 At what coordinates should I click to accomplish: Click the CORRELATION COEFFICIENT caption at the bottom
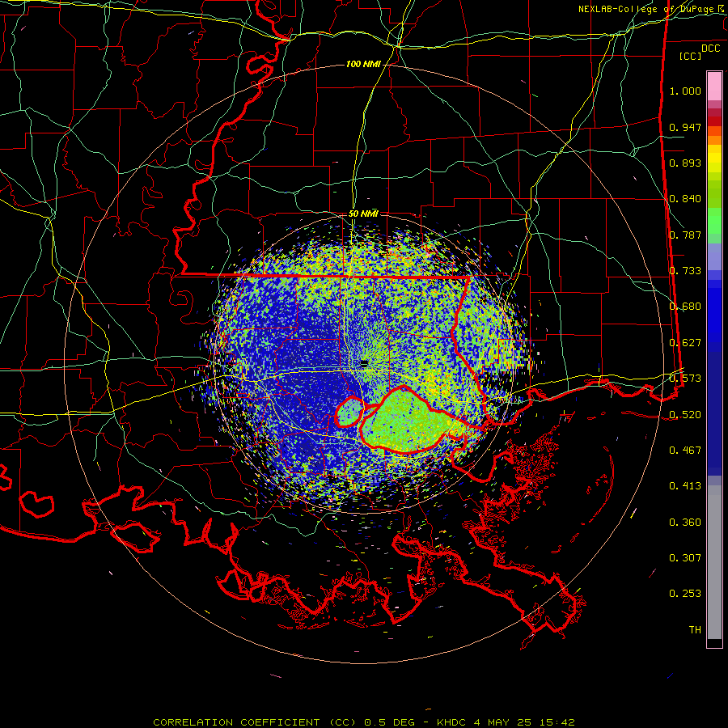point(363,722)
